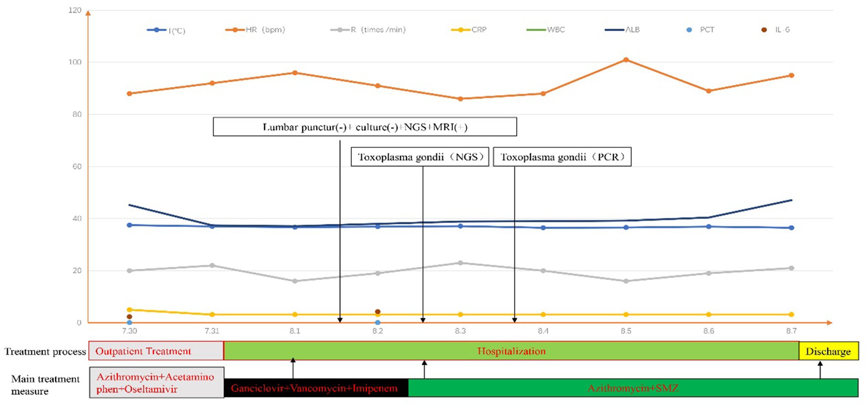The image size is (868, 408).
Task: Select the yellow Discharge box
Action: tap(828, 351)
